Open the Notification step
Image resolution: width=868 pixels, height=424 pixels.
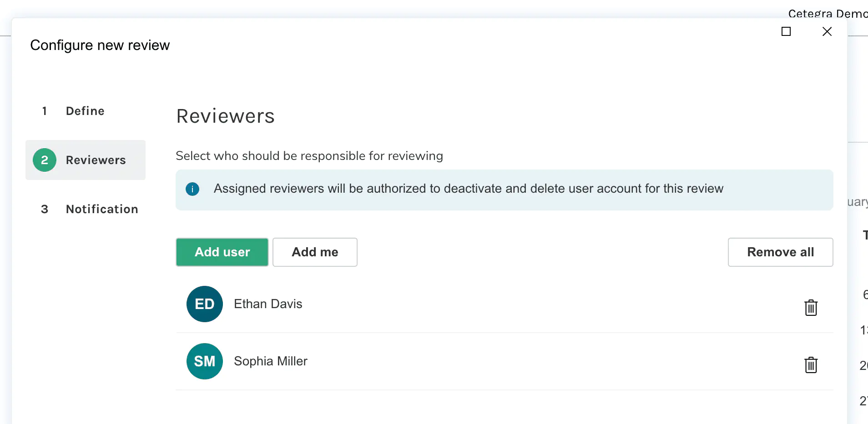click(102, 209)
